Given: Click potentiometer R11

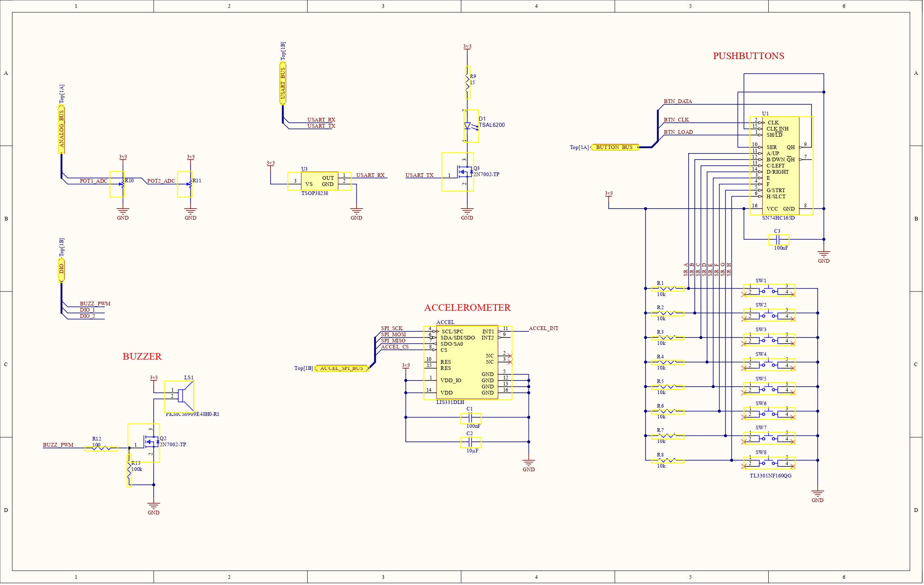Looking at the screenshot, I should pos(185,184).
